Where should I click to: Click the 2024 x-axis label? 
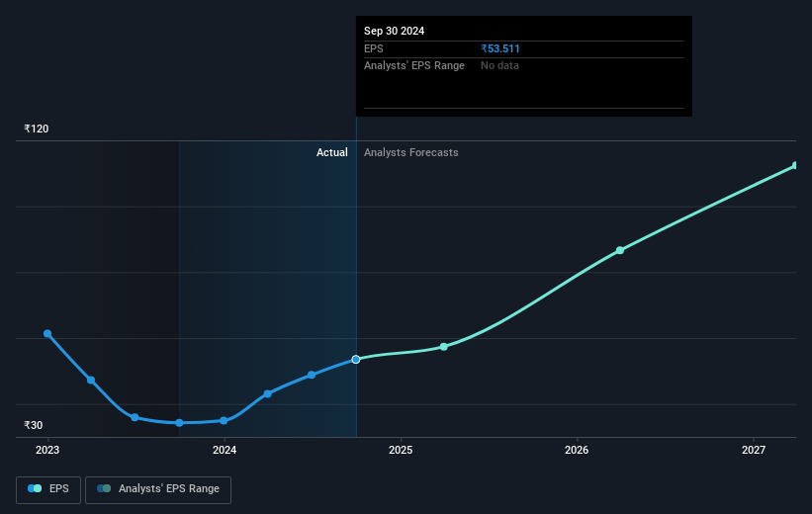click(225, 451)
